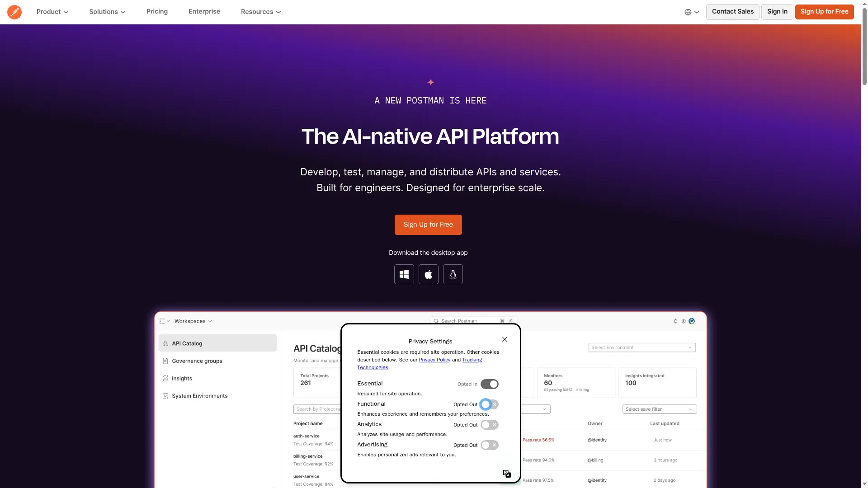
Task: Select API Catalog in the sidebar
Action: 217,343
